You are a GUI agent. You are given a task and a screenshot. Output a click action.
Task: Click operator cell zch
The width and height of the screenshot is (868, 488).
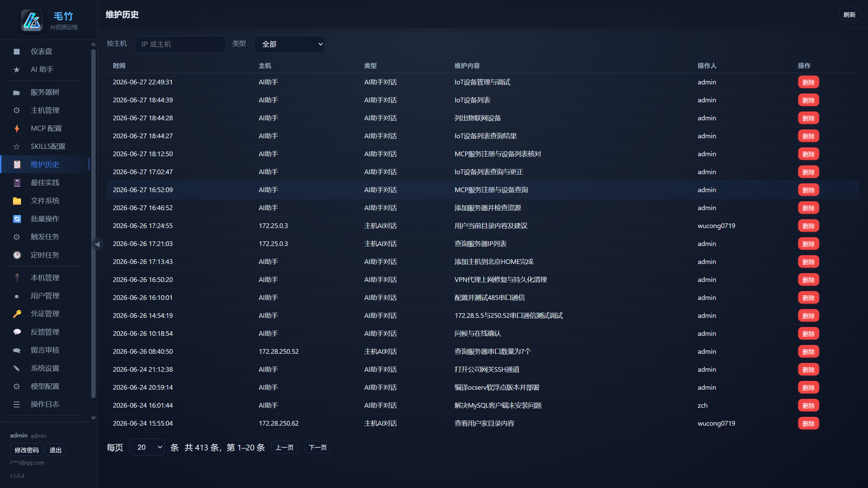(703, 405)
